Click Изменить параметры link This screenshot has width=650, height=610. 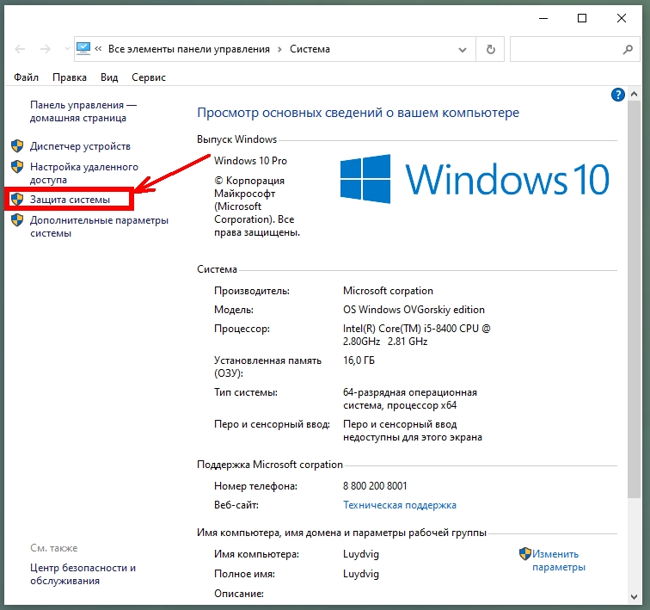(559, 560)
